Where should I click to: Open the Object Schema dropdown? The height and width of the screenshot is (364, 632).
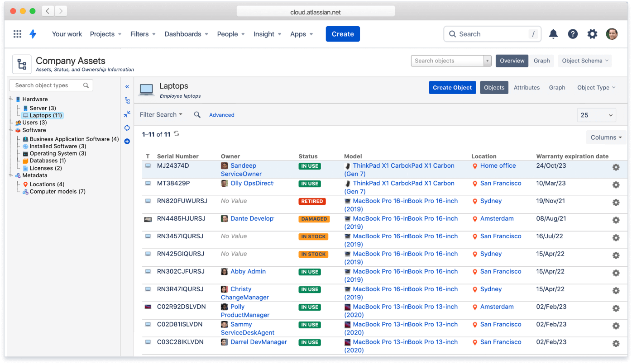[x=584, y=61]
